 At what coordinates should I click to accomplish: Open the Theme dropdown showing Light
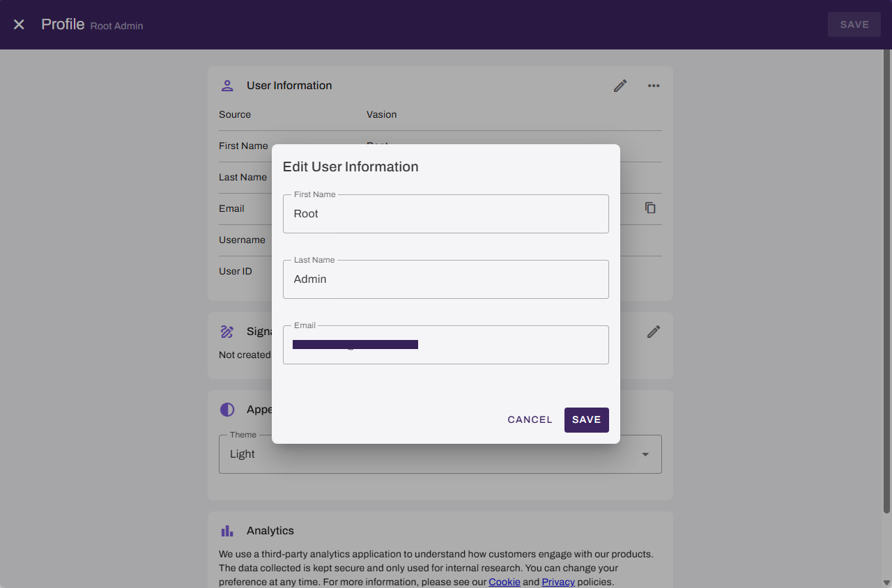440,454
